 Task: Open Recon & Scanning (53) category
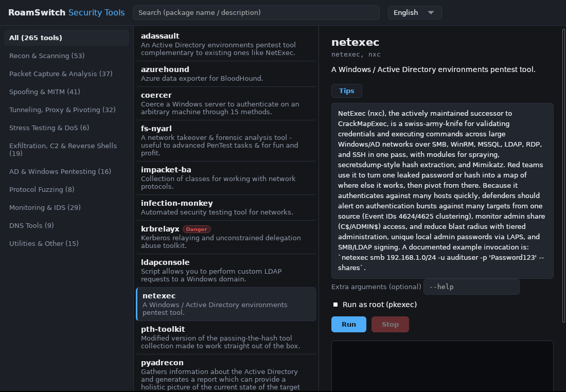[x=67, y=56]
